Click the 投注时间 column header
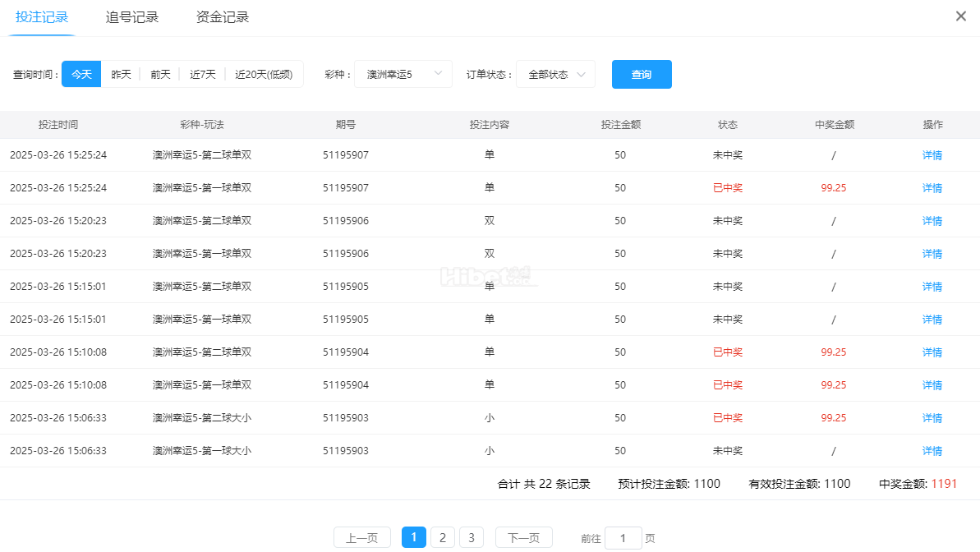 (x=58, y=124)
